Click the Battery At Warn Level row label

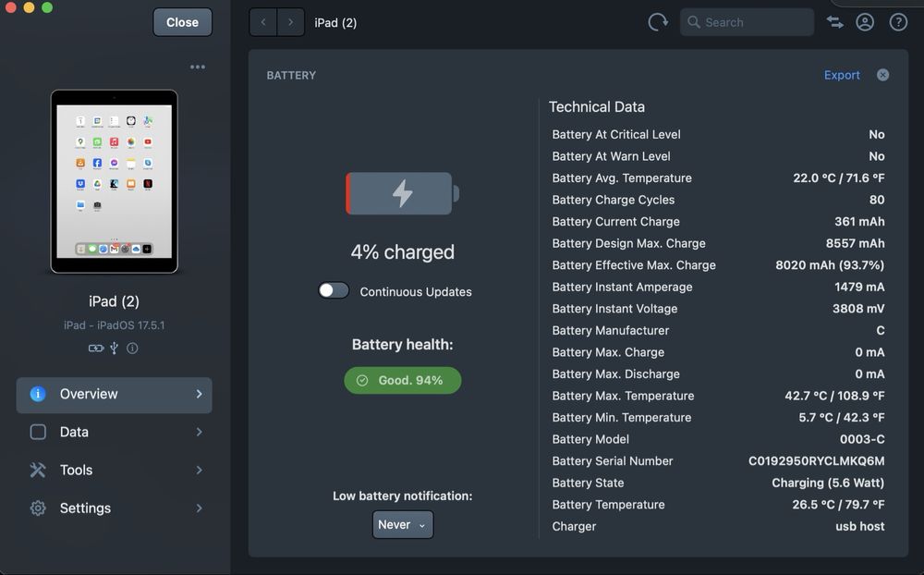(x=611, y=156)
